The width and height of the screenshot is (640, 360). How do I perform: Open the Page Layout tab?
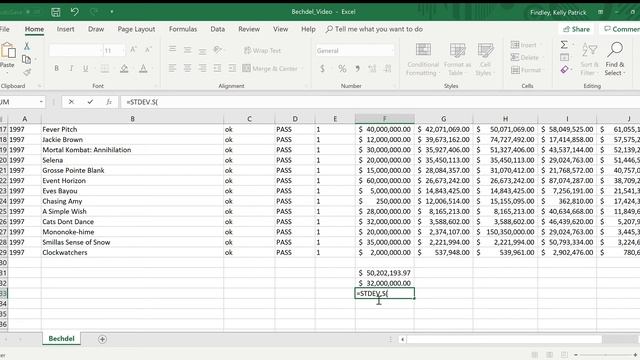tap(136, 29)
